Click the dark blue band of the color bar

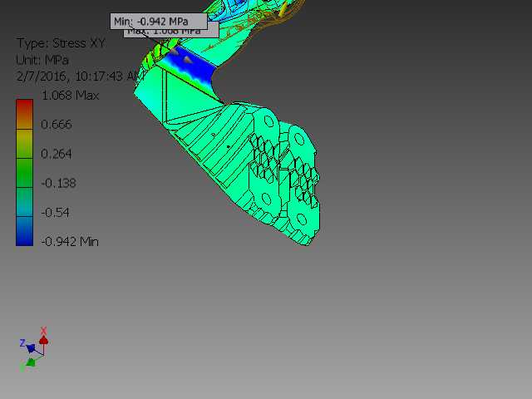(x=24, y=231)
